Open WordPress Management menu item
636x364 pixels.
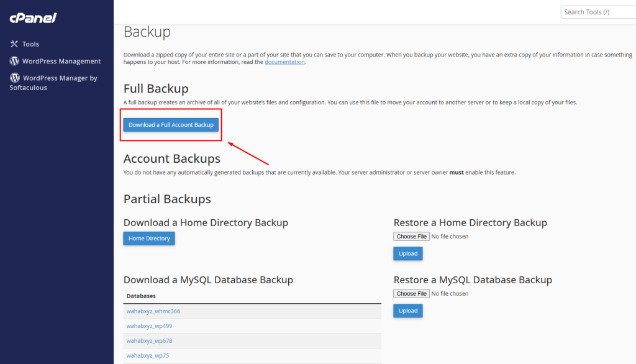point(61,61)
